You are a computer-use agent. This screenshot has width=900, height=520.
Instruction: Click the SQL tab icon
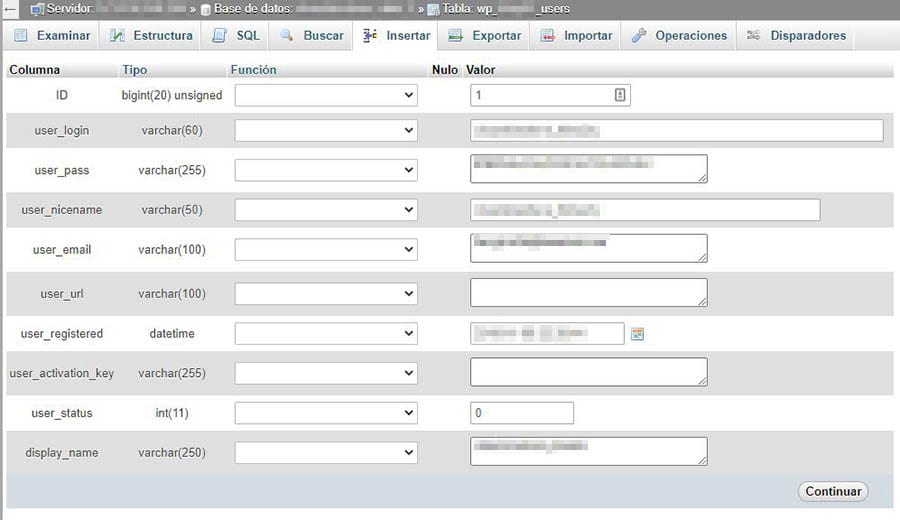click(x=219, y=36)
